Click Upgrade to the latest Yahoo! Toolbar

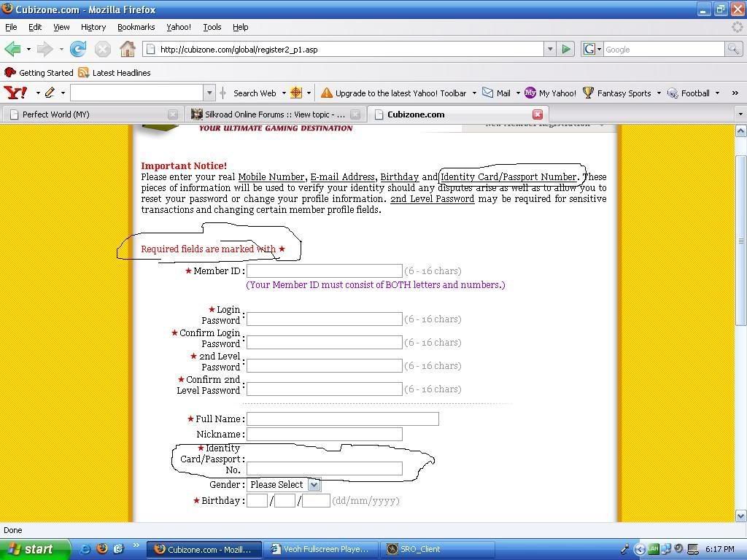tap(394, 93)
